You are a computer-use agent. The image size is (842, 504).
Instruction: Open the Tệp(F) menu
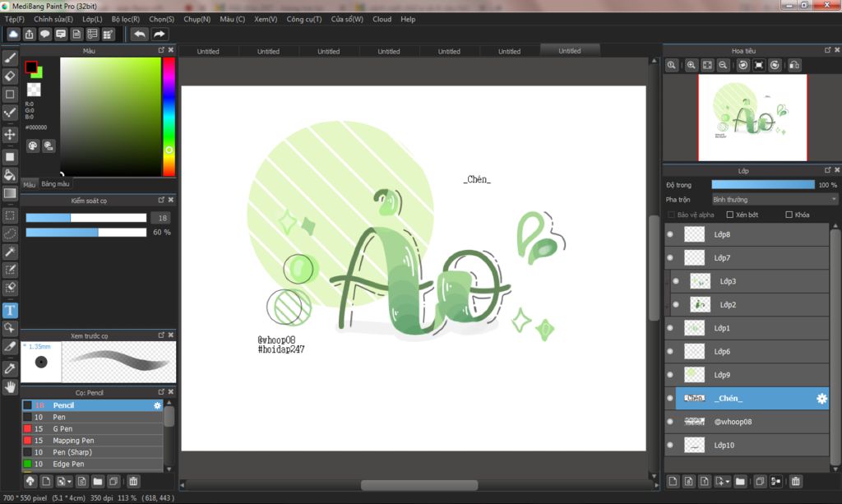tap(15, 20)
